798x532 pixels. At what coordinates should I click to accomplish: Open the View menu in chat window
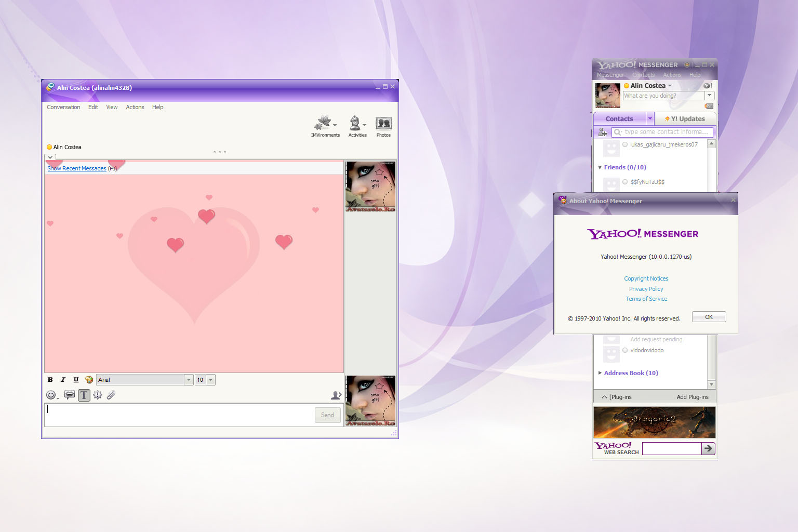tap(112, 107)
